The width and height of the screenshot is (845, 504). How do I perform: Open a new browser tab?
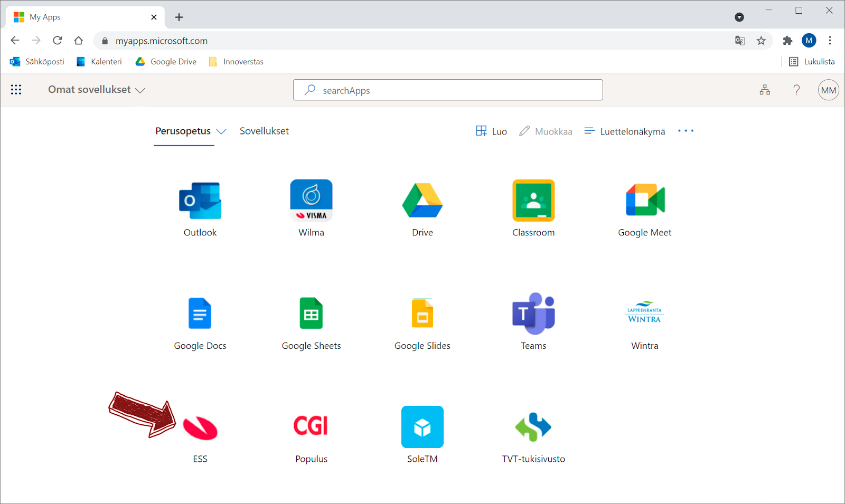pyautogui.click(x=179, y=17)
